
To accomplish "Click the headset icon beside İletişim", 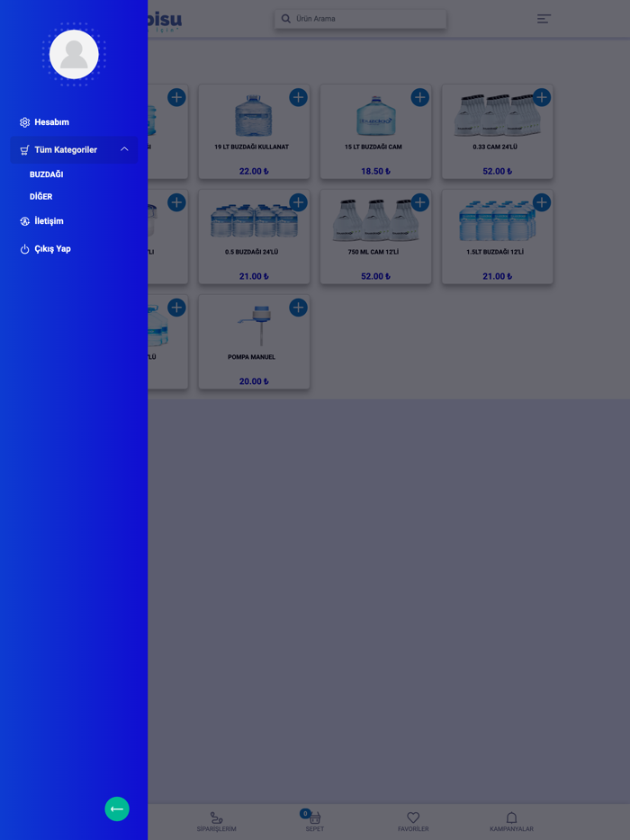I will coord(24,221).
